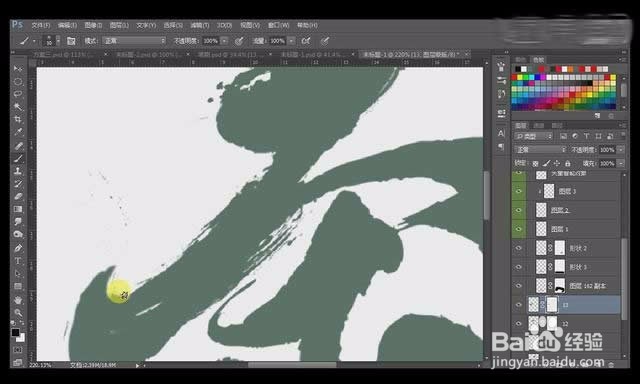Open the tool preset picker arrow
Viewport: 640px width, 384px height.
click(x=34, y=41)
